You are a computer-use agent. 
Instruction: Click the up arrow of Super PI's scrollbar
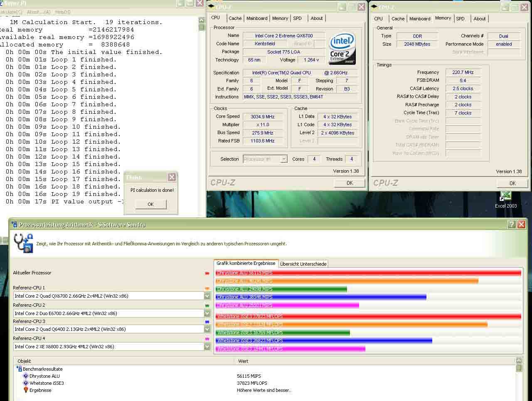202,20
